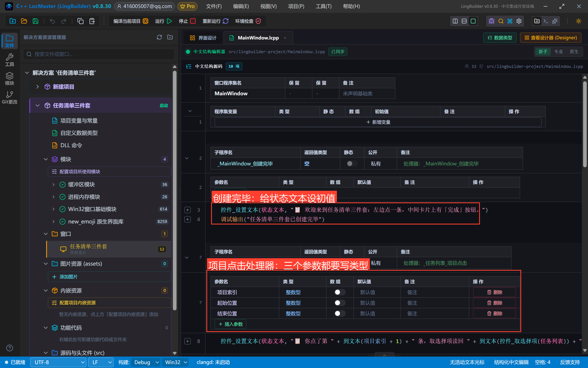Viewport: 588px width, 368px height.
Task: Click the terminal prompt icon
Action: (546, 21)
